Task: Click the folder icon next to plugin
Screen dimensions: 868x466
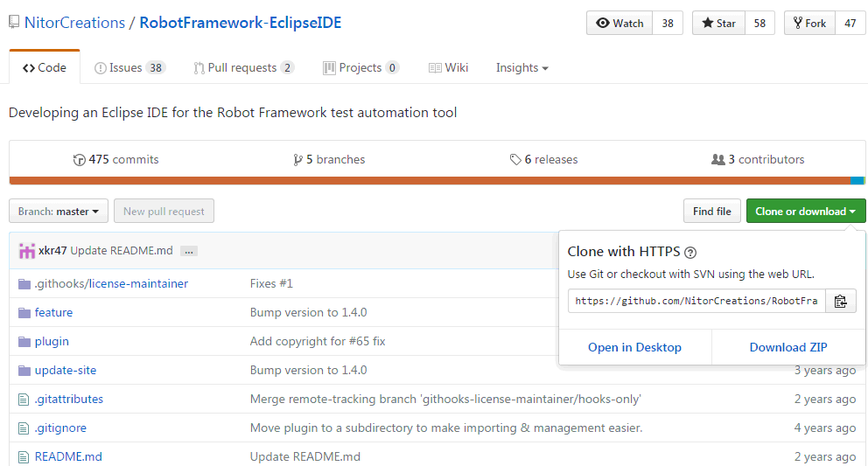Action: coord(24,342)
